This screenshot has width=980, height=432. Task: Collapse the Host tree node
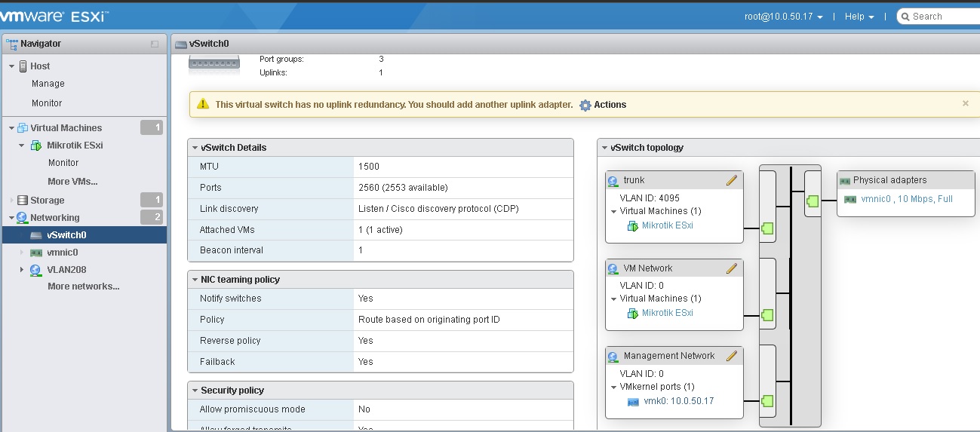11,66
